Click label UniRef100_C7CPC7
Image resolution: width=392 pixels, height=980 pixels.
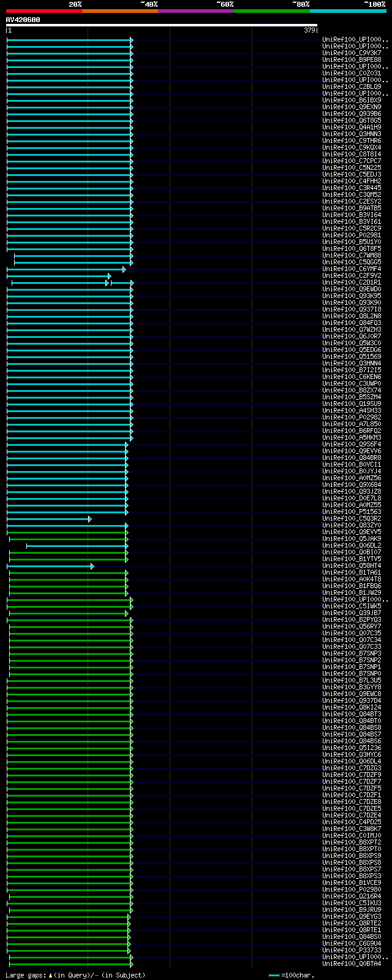click(x=352, y=161)
